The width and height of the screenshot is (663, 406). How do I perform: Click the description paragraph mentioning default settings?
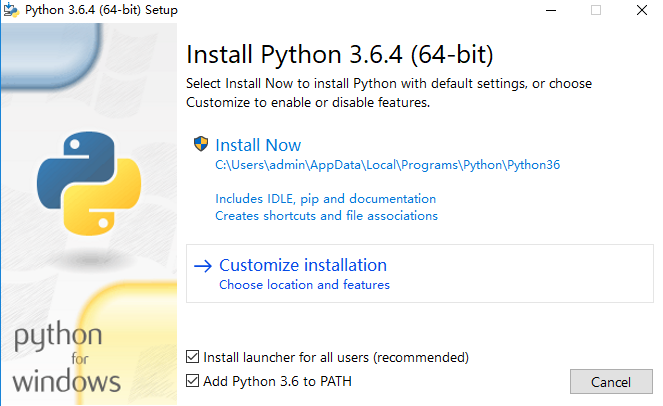pyautogui.click(x=389, y=92)
